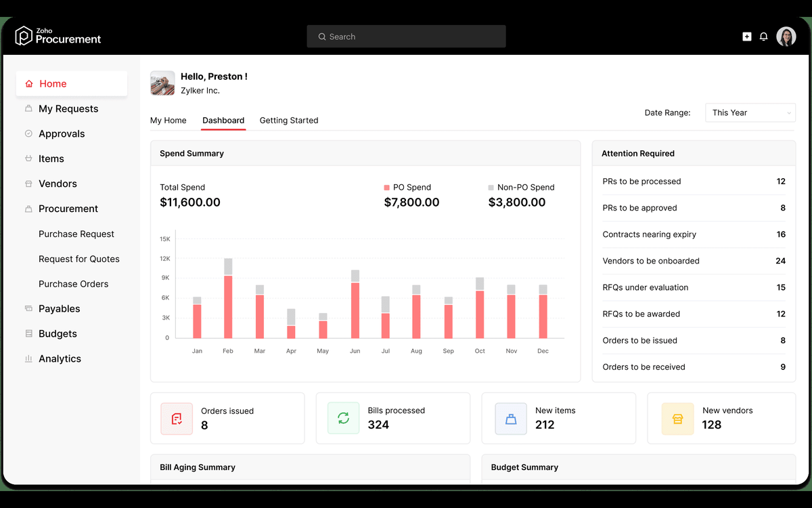Click in the Search field
Image resolution: width=812 pixels, height=508 pixels.
(406, 37)
